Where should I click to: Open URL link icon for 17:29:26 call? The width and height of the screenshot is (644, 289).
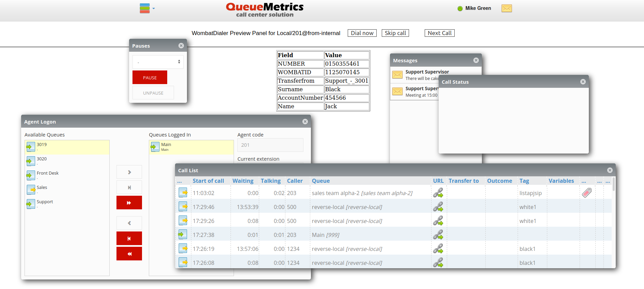tap(438, 221)
